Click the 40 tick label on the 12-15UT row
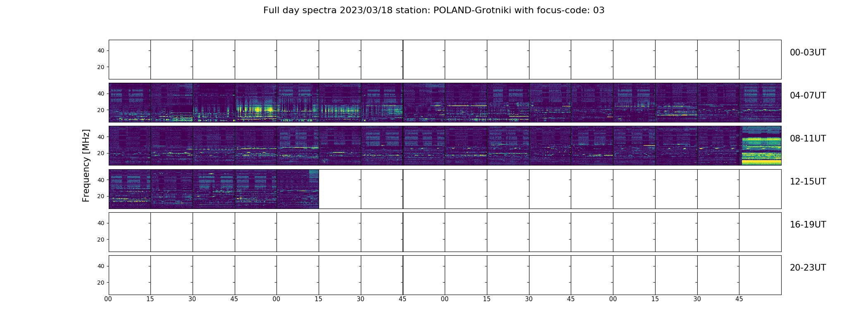Image resolution: width=868 pixels, height=331 pixels. tap(101, 180)
